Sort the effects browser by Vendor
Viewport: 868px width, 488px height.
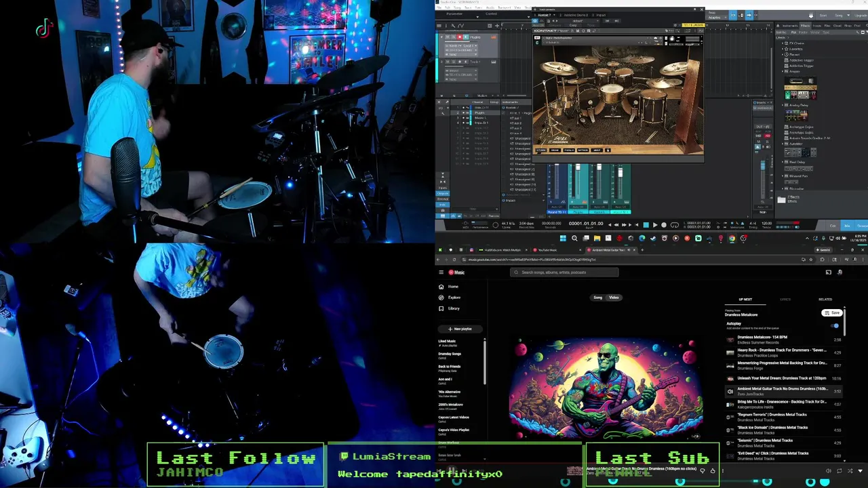[x=815, y=33]
